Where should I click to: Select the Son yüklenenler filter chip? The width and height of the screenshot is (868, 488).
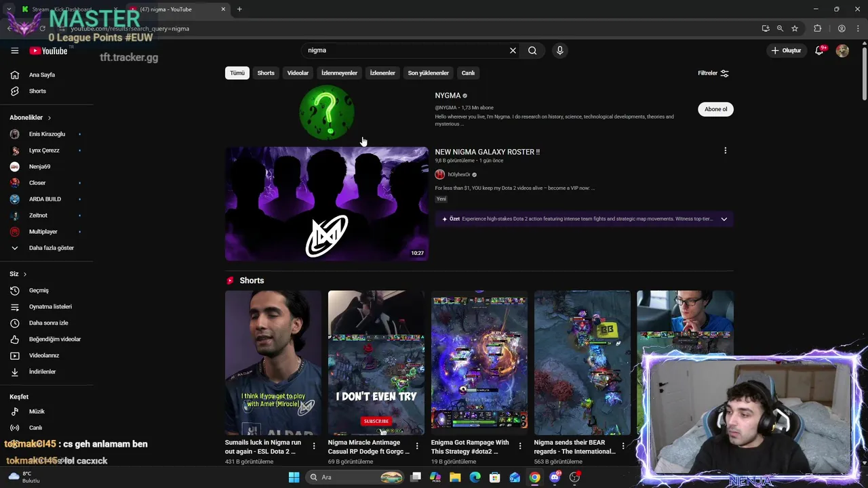428,73
